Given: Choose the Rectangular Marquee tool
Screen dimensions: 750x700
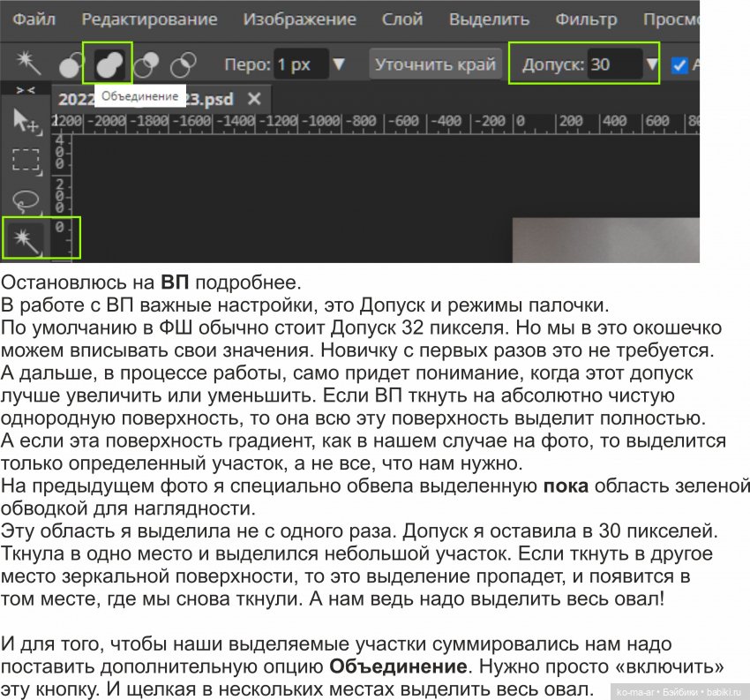Looking at the screenshot, I should coord(26,160).
